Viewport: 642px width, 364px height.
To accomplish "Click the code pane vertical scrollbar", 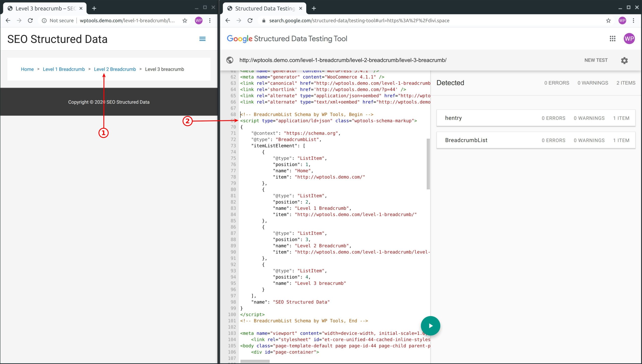I will pos(428,164).
